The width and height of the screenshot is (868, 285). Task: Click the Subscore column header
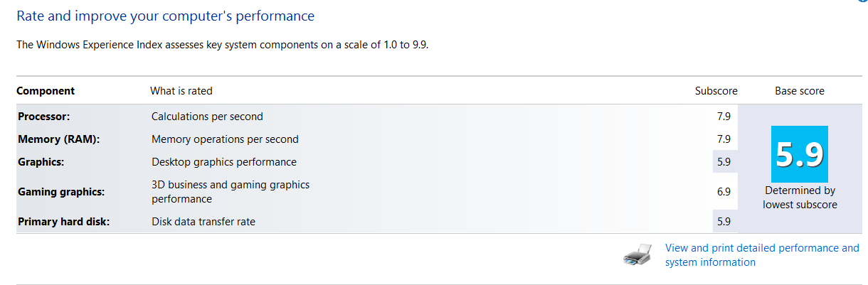(x=716, y=91)
